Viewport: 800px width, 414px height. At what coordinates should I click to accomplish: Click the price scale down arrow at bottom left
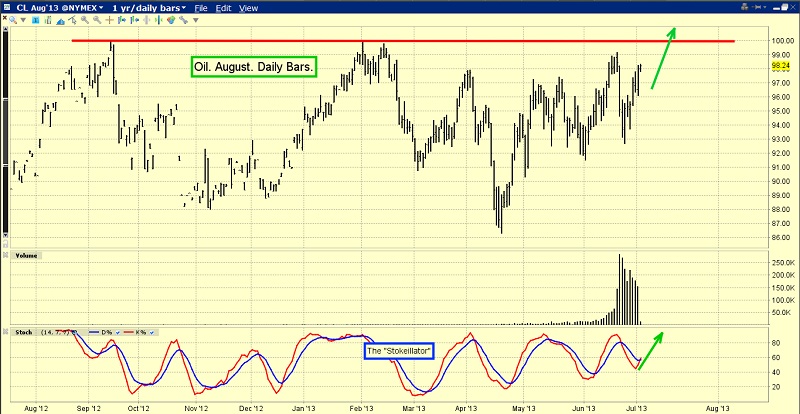click(x=6, y=235)
